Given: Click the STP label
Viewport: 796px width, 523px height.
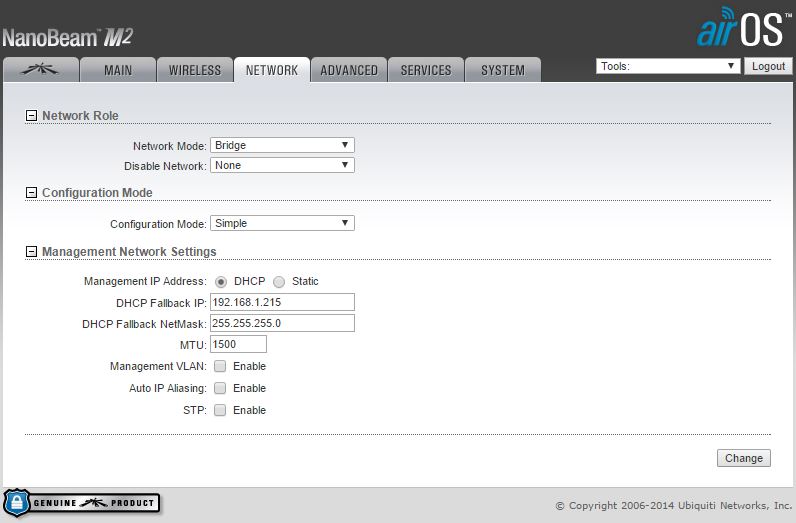Looking at the screenshot, I should [195, 410].
